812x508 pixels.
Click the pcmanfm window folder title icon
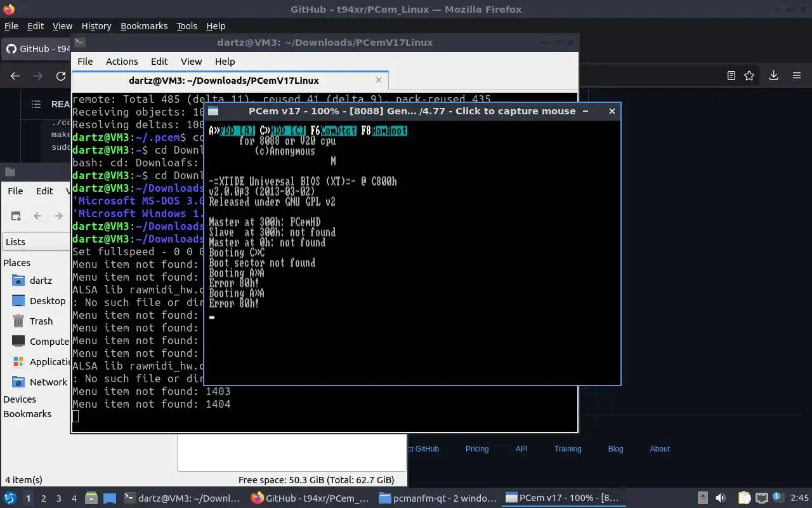[x=10, y=172]
